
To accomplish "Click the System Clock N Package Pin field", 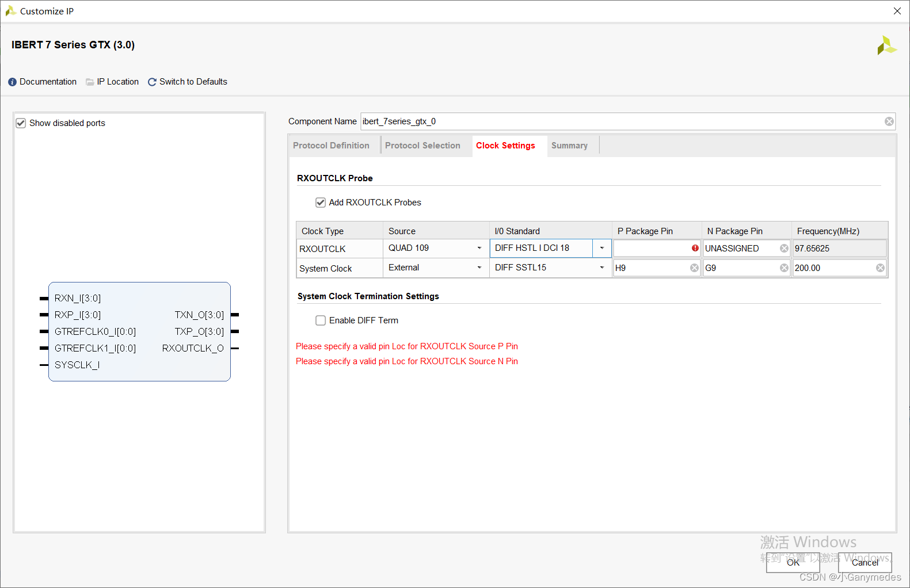I will 746,268.
